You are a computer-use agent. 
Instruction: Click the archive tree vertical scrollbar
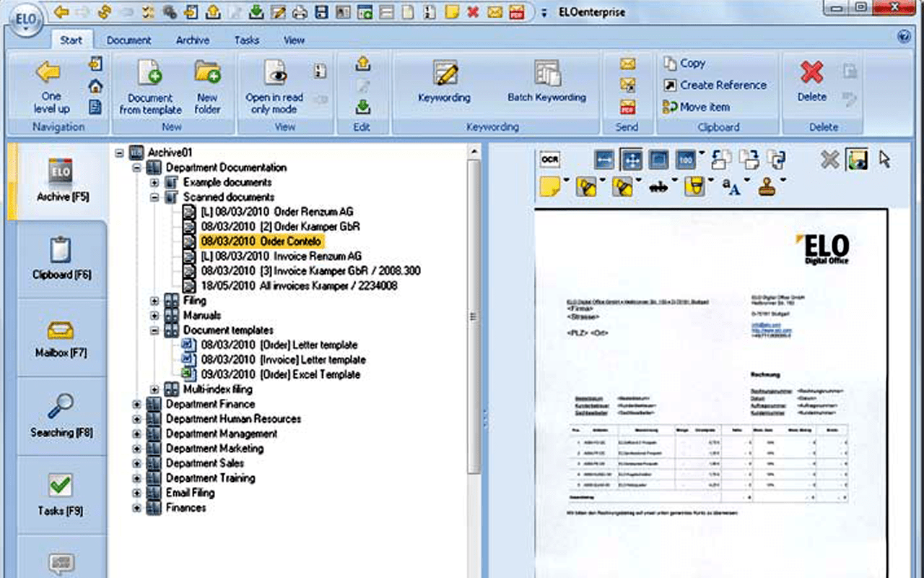click(x=474, y=315)
